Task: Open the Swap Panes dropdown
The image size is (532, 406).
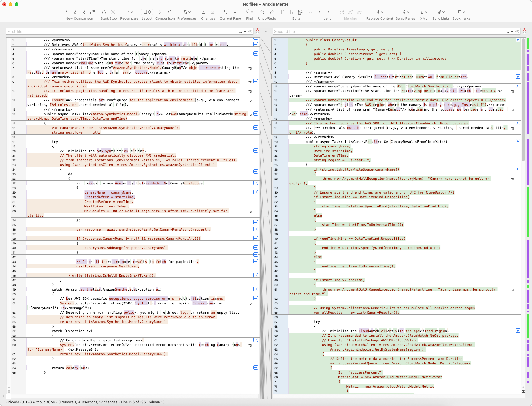Action: pyautogui.click(x=405, y=12)
